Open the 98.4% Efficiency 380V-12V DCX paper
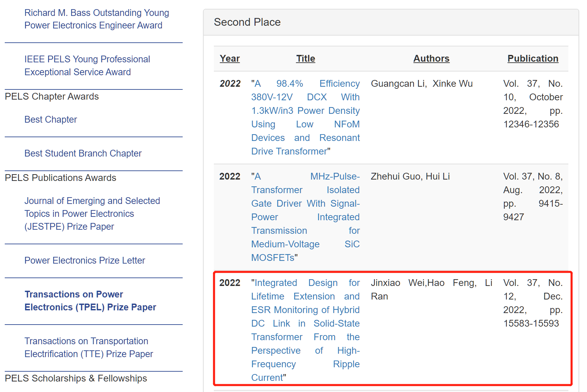Screen dimensions: 587x392 point(305,118)
